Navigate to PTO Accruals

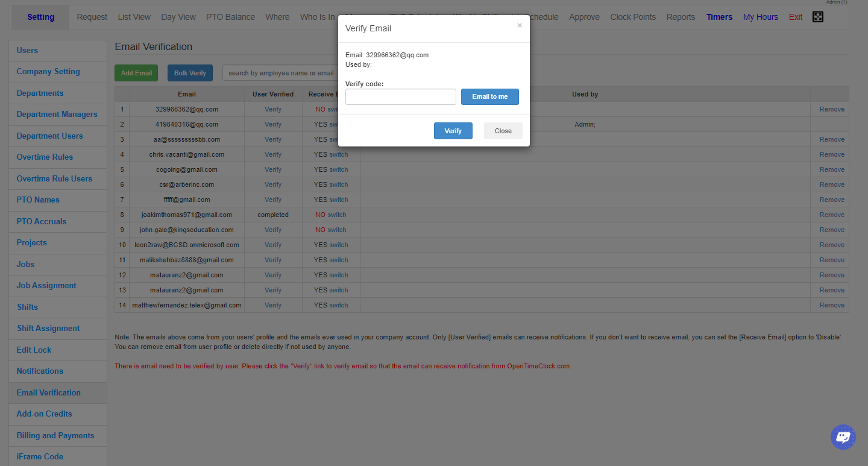point(41,221)
